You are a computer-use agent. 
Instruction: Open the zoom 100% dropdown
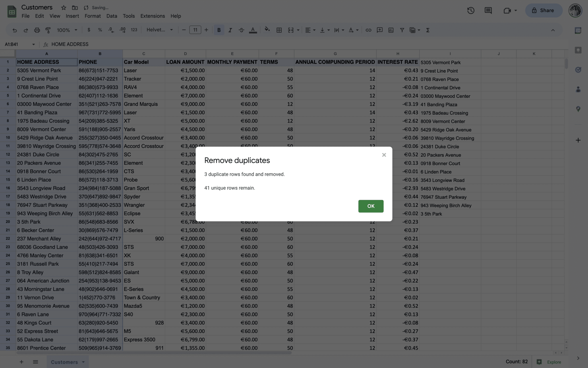67,30
